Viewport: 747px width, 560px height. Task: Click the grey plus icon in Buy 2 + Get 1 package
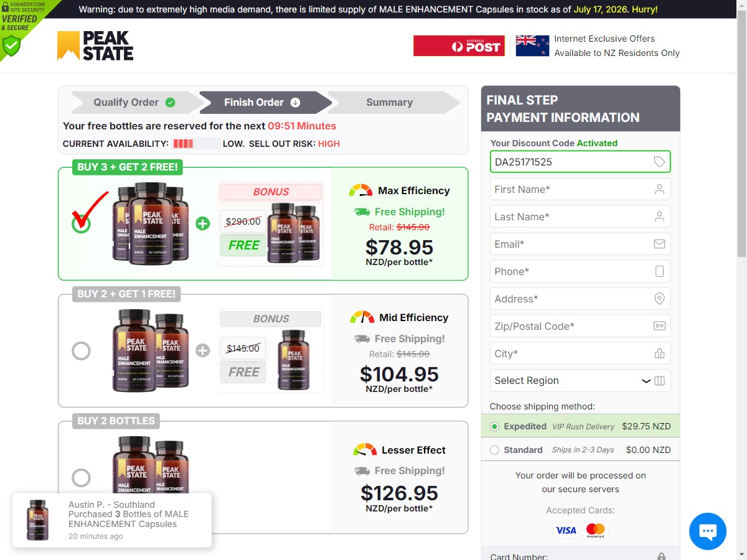click(x=203, y=351)
